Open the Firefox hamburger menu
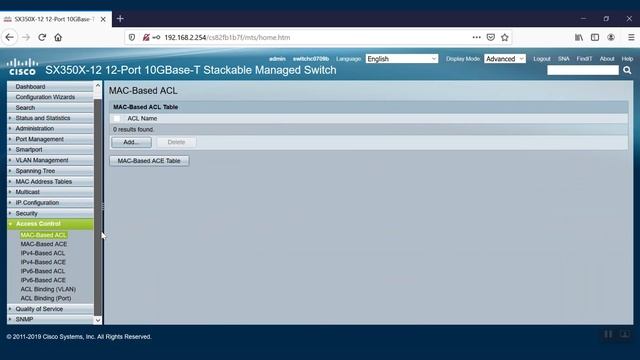The width and height of the screenshot is (640, 360). [x=631, y=37]
